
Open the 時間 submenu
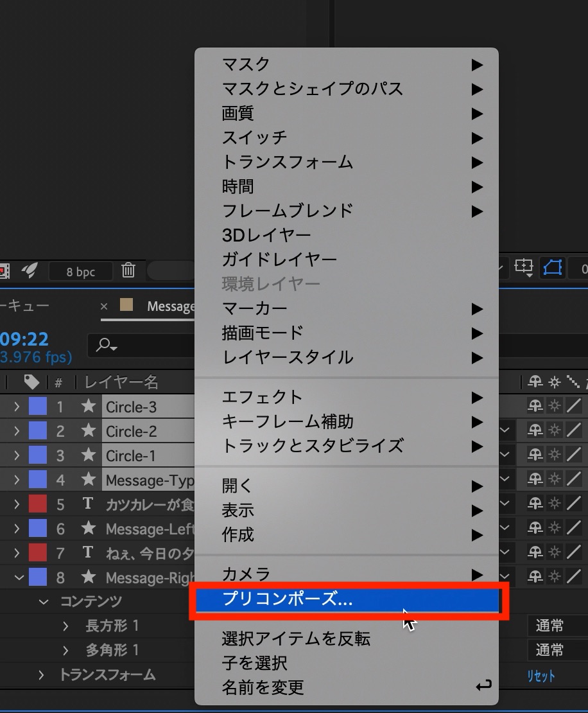coord(346,187)
